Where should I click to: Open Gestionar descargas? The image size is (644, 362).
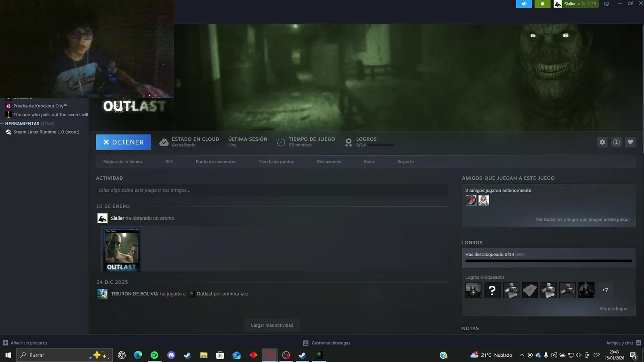click(327, 343)
